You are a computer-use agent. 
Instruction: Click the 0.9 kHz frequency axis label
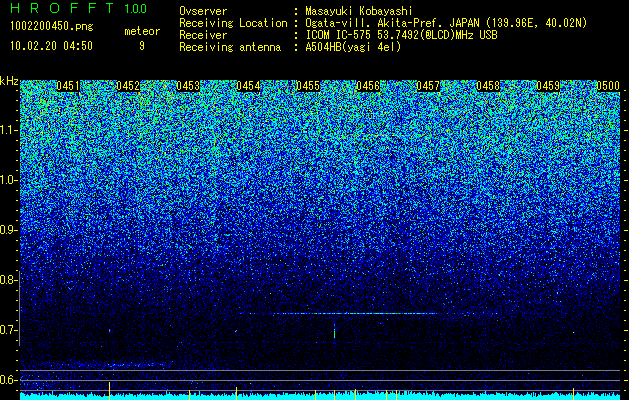coord(9,230)
